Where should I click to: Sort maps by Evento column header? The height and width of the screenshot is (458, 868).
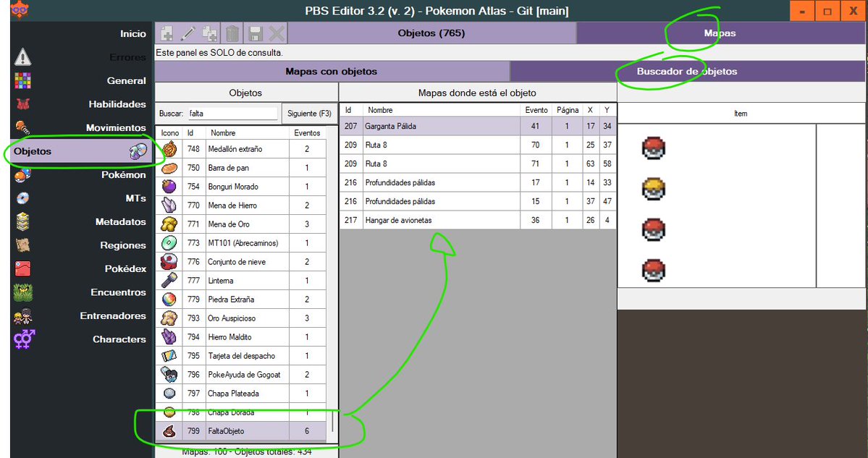536,110
